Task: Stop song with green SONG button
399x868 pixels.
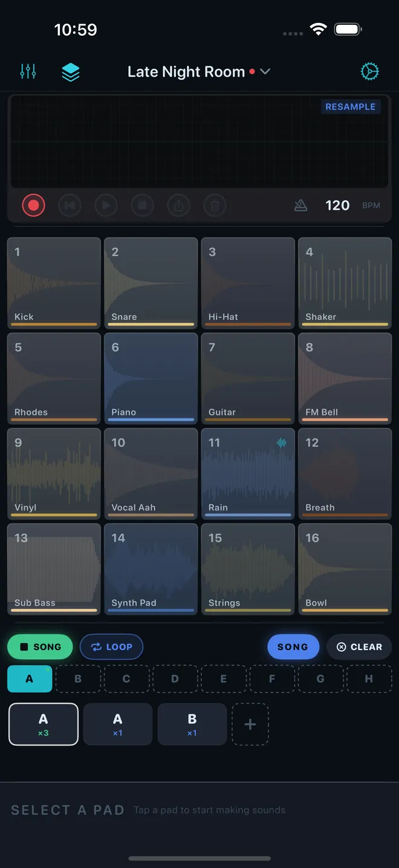Action: point(40,646)
